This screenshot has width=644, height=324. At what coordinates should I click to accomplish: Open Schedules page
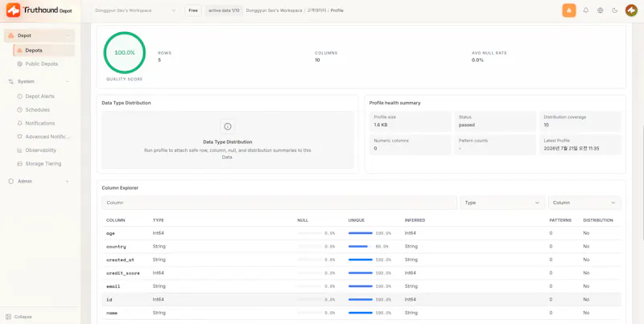[37, 110]
